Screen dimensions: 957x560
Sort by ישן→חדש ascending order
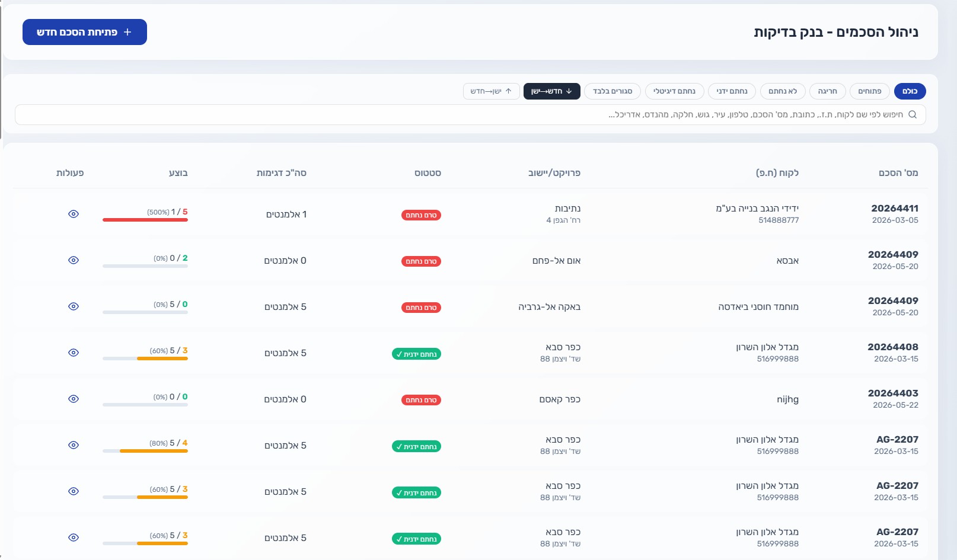click(491, 91)
